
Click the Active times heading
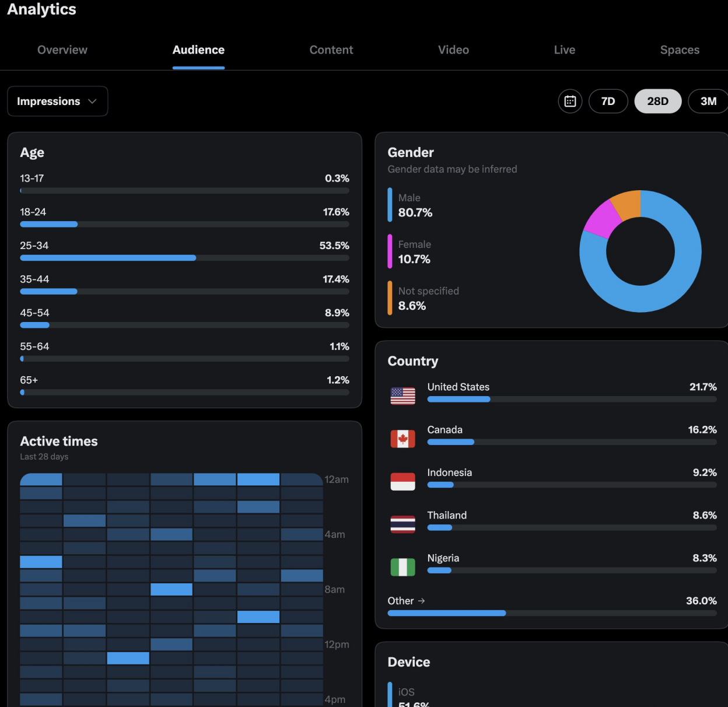click(59, 441)
